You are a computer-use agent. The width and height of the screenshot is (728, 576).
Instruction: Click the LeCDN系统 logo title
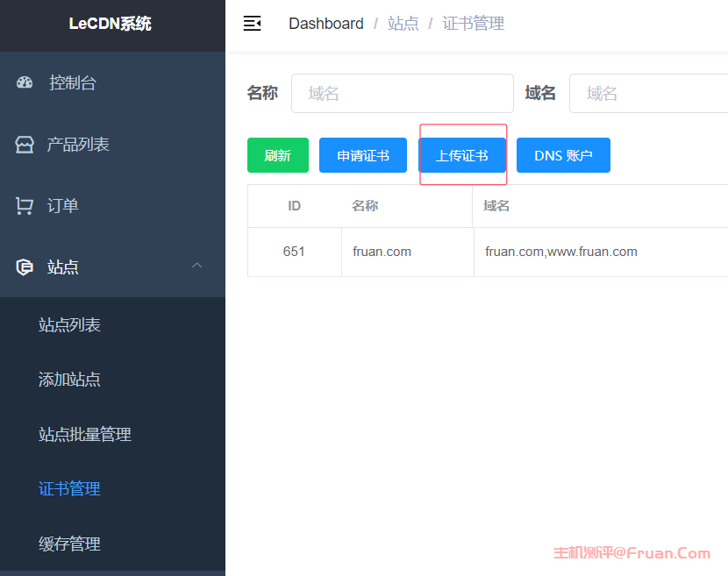110,24
